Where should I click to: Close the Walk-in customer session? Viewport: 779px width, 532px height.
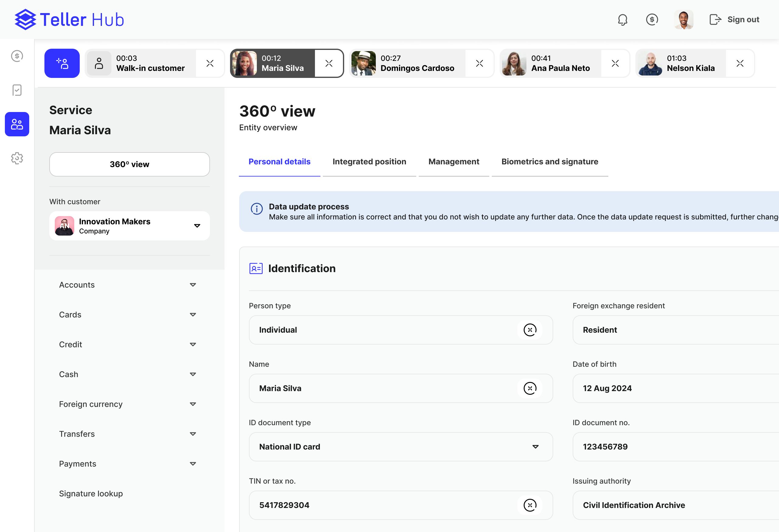[210, 63]
